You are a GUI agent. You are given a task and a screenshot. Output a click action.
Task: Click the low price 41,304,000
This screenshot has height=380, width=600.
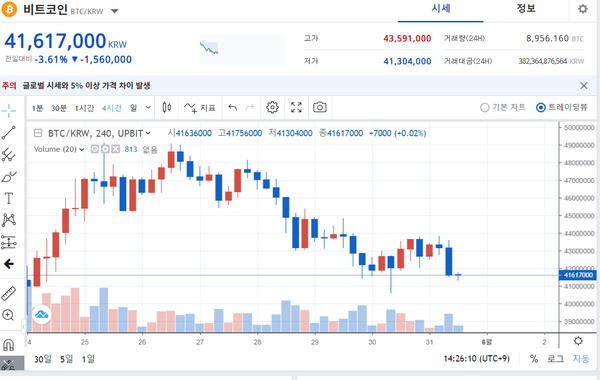(407, 61)
